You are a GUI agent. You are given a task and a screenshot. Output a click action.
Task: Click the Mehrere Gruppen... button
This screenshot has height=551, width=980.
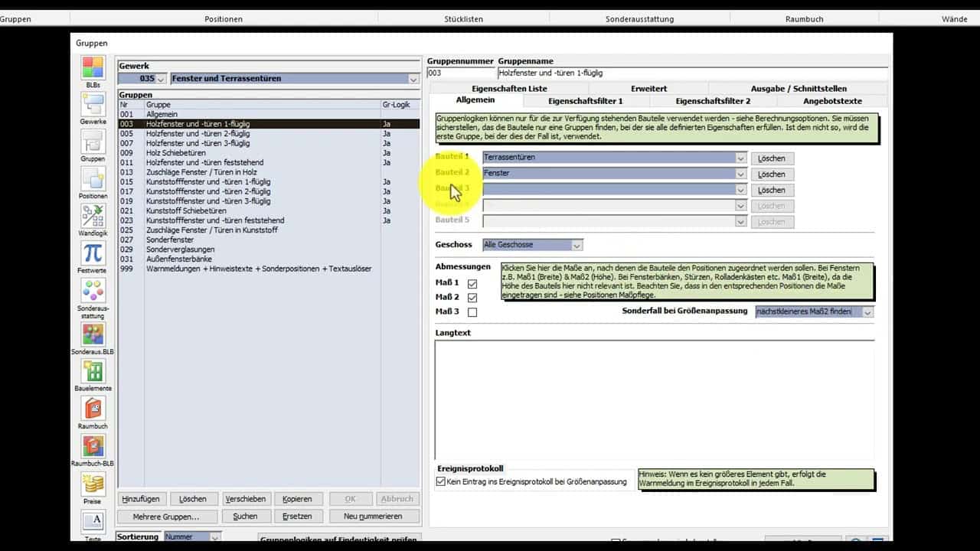tap(166, 517)
